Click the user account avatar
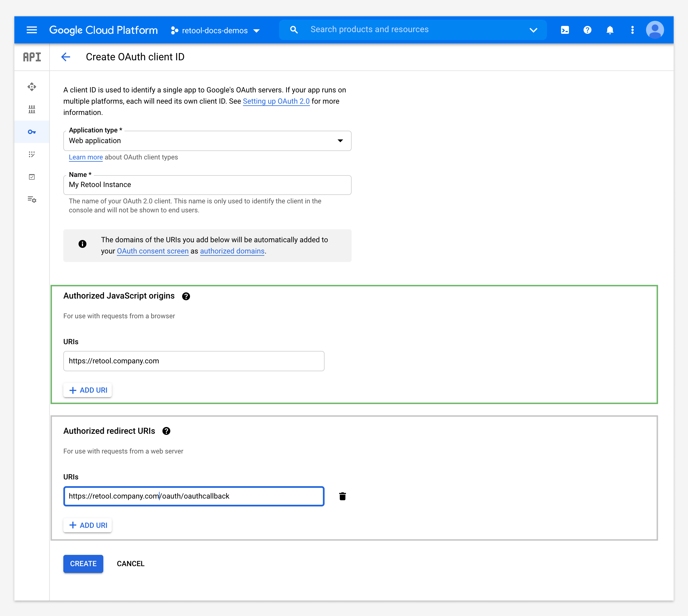Screen dimensions: 688x616 click(x=655, y=30)
